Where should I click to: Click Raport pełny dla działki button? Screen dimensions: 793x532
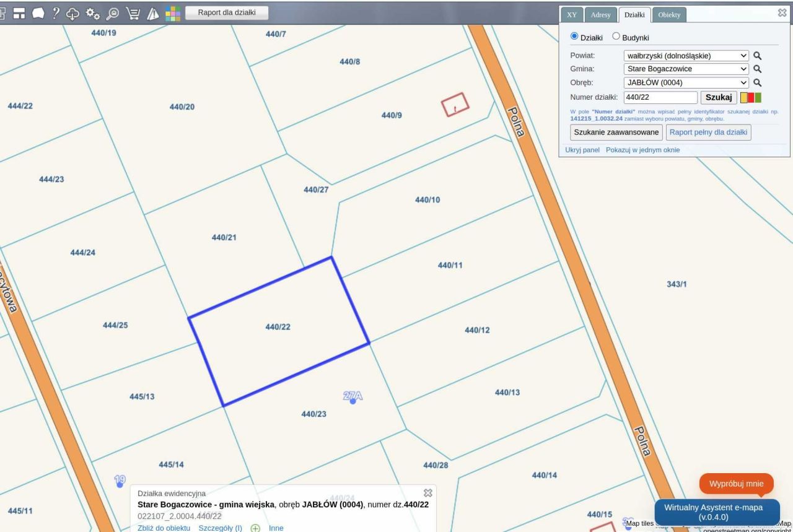709,133
